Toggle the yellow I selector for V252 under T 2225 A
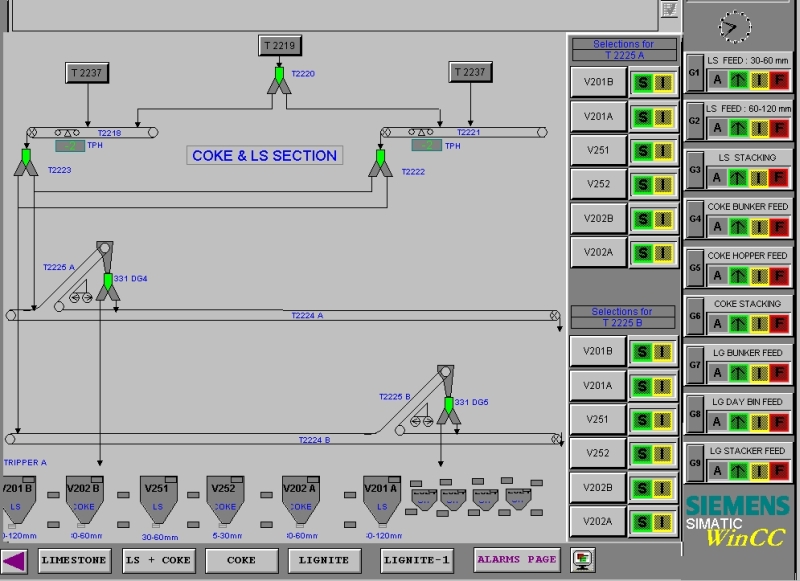The image size is (800, 581). pyautogui.click(x=663, y=184)
